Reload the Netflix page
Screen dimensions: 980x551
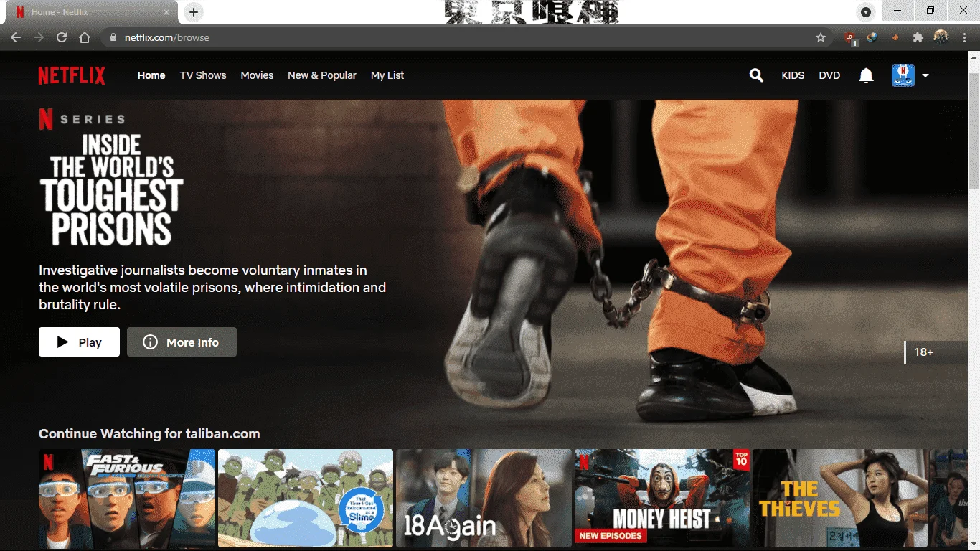62,37
